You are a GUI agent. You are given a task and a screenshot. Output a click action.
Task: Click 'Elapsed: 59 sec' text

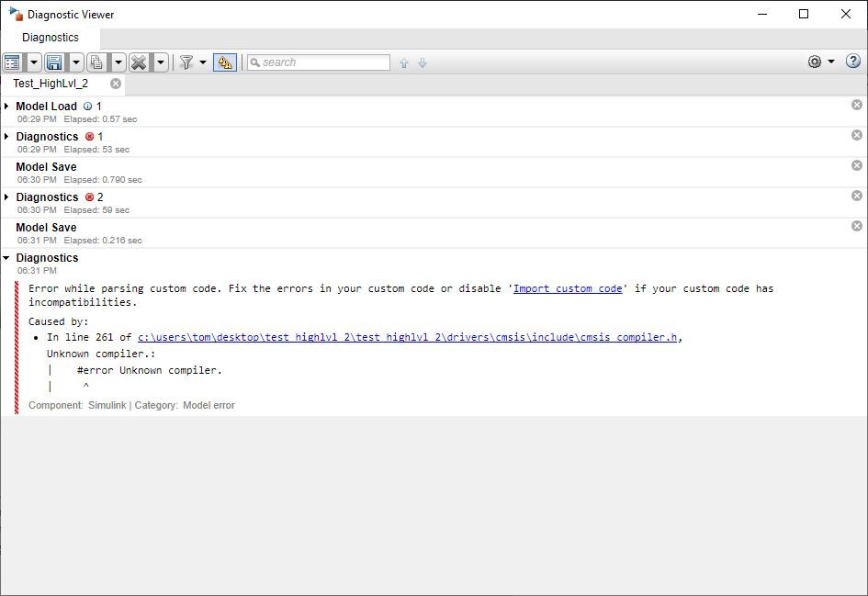pos(96,210)
